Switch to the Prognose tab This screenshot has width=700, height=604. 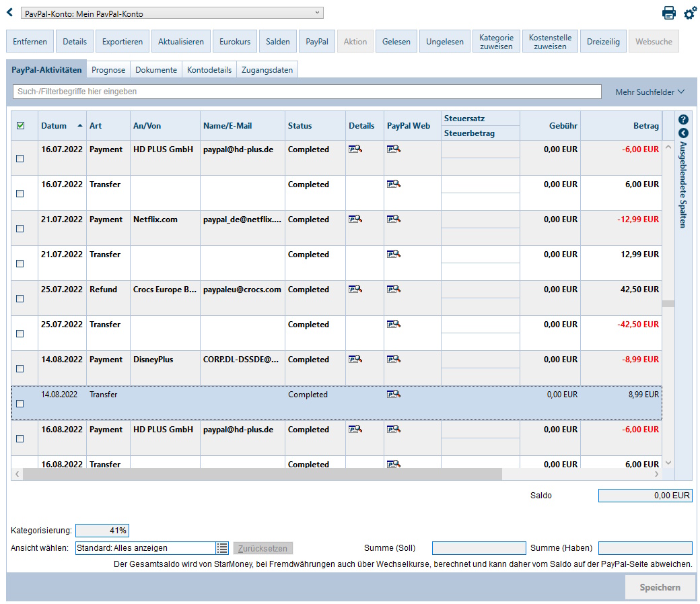coord(108,70)
